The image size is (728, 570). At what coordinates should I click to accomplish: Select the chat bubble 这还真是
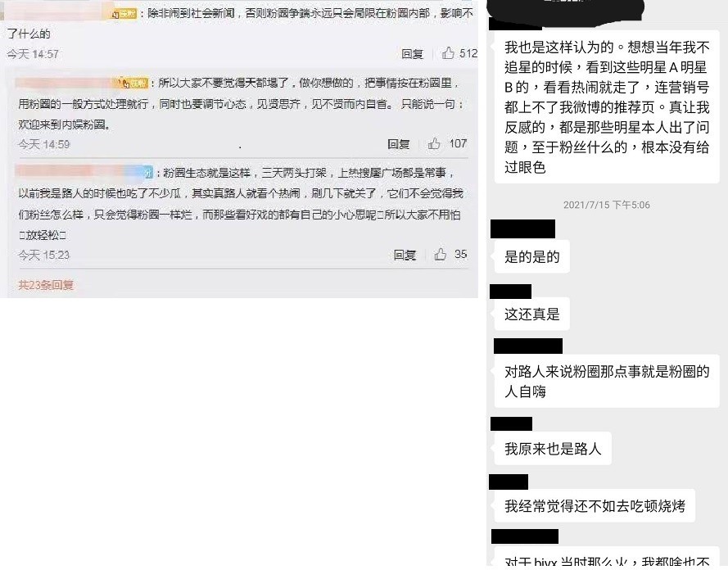pos(532,314)
